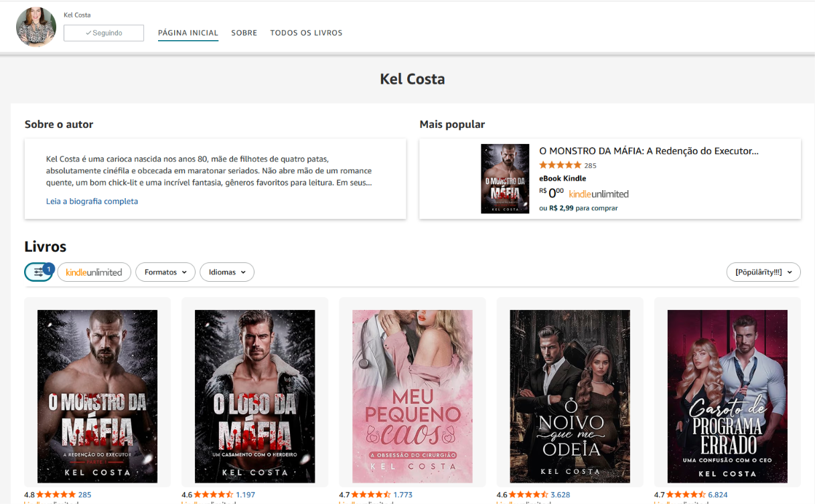The height and width of the screenshot is (504, 815).
Task: Click the ou R$ 2,99 para comprar link
Action: click(x=579, y=208)
